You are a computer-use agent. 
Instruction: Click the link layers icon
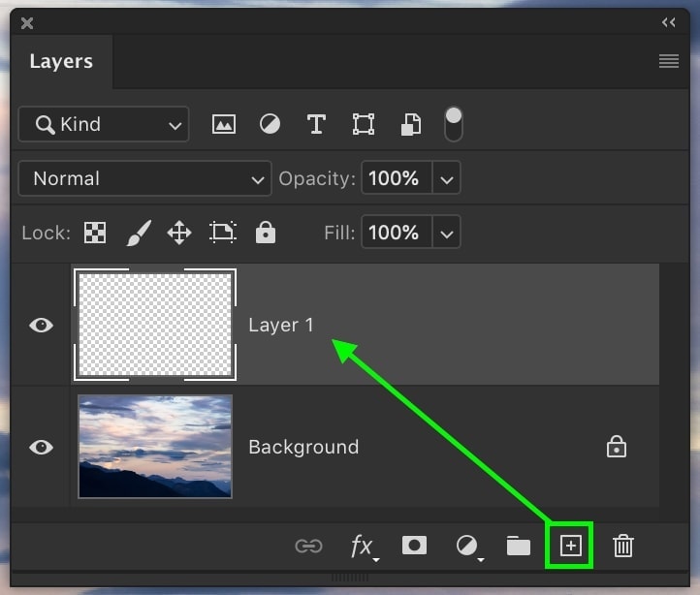308,547
